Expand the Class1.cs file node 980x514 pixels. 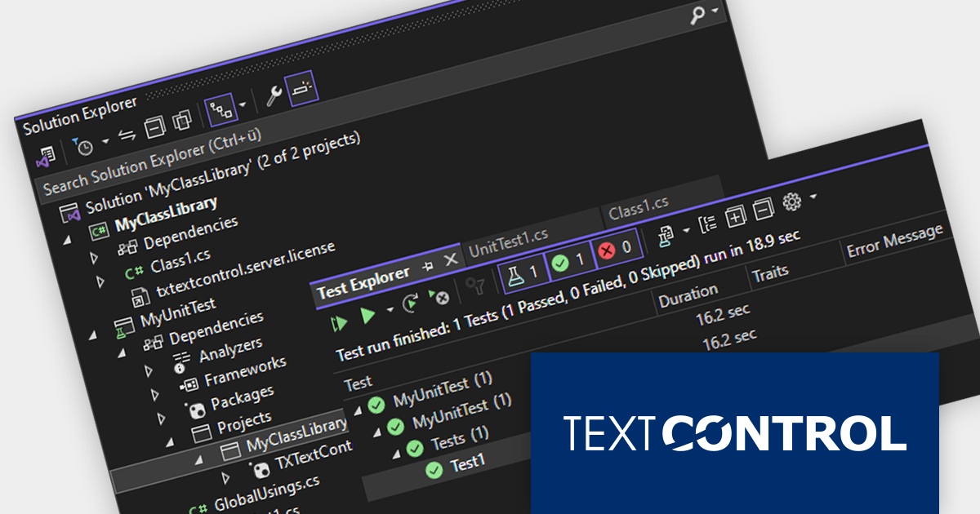tap(100, 282)
